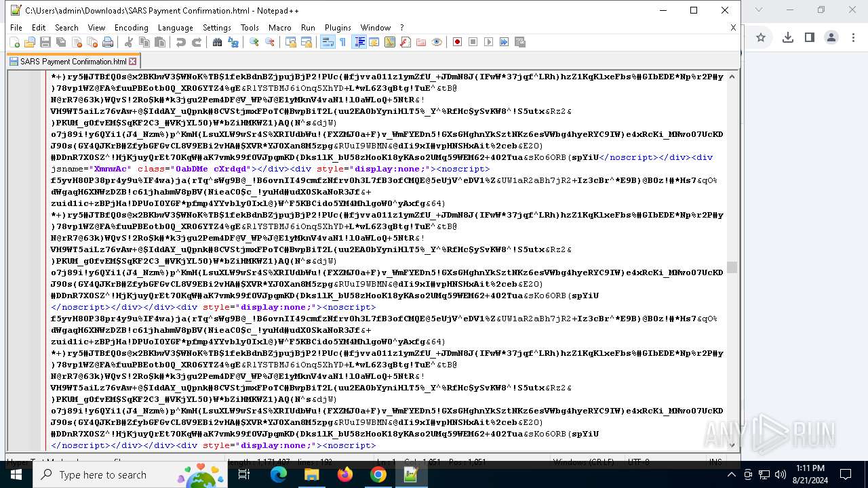868x488 pixels.
Task: Open Chrome downloads icon
Action: click(787, 37)
